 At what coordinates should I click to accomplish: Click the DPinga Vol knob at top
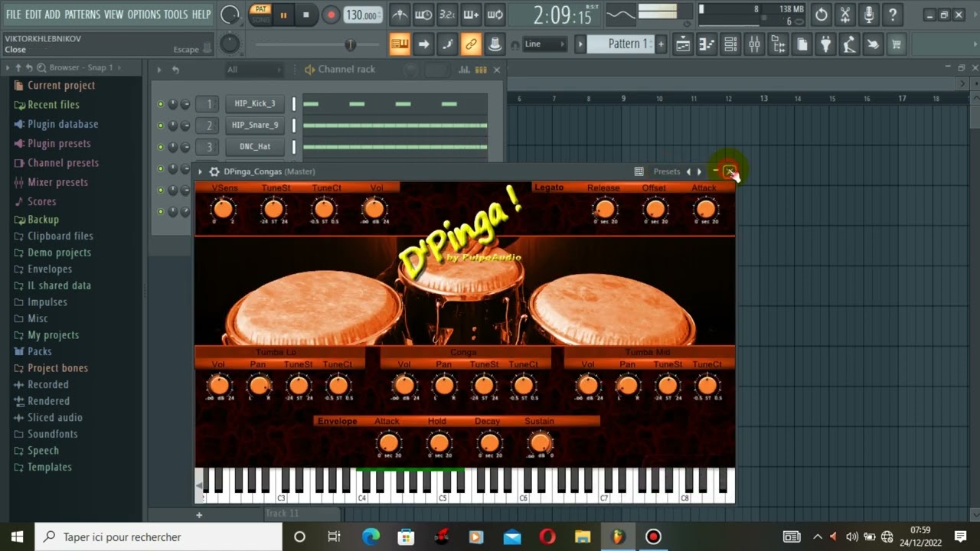tap(374, 208)
